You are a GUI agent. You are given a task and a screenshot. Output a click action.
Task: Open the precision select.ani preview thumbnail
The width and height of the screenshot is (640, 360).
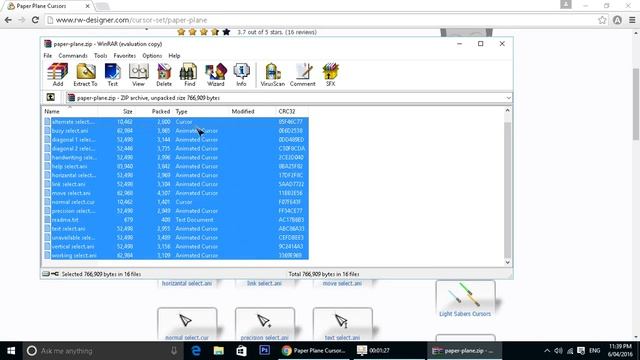(x=264, y=324)
